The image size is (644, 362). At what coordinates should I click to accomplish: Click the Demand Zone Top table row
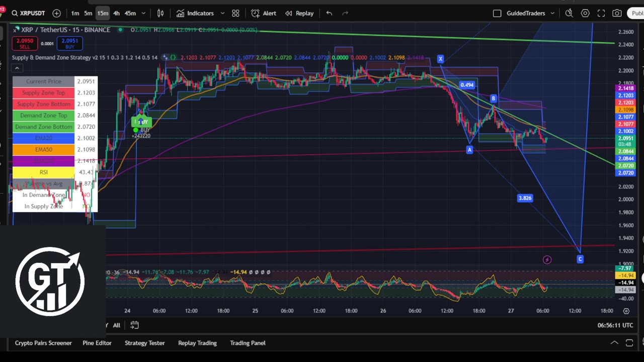point(55,116)
